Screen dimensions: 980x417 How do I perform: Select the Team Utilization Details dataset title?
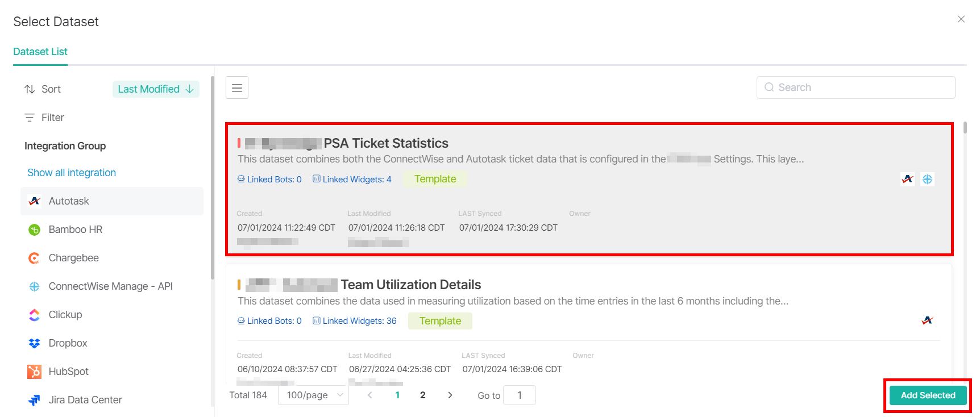coord(411,285)
